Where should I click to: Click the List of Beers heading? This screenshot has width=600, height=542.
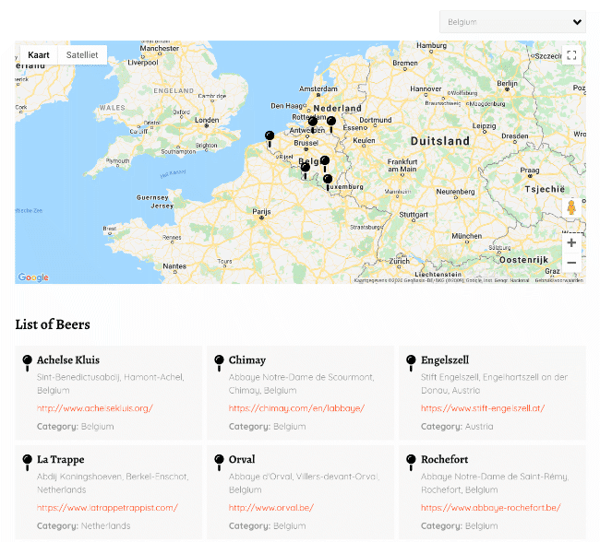click(53, 324)
